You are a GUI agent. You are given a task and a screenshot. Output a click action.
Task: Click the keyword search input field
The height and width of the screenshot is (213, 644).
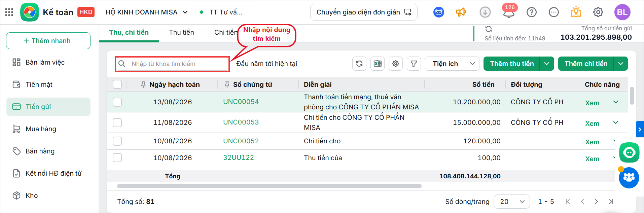pos(172,64)
